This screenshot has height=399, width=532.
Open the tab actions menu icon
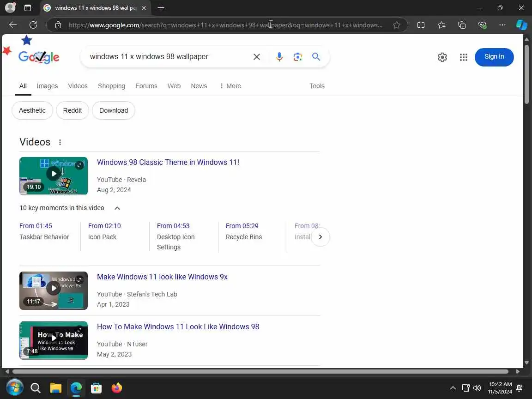coord(28,8)
